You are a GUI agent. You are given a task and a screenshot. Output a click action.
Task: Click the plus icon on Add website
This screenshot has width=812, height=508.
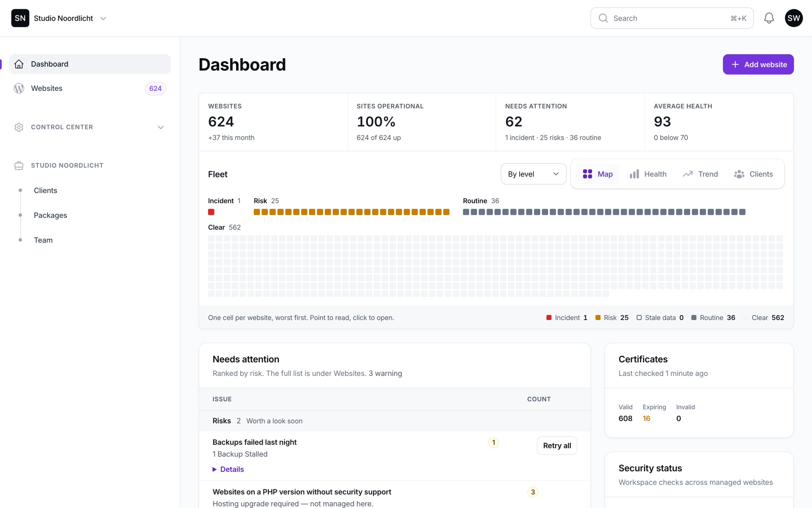[x=735, y=64]
